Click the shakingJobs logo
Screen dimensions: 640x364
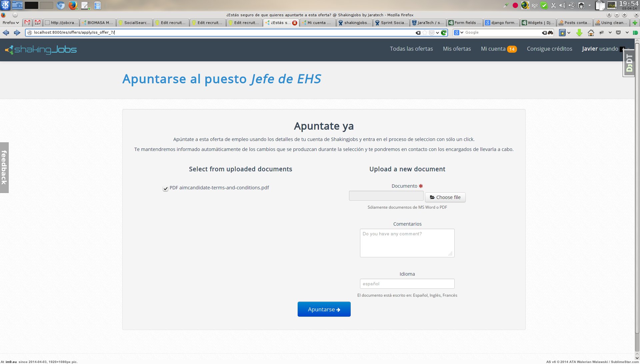41,50
